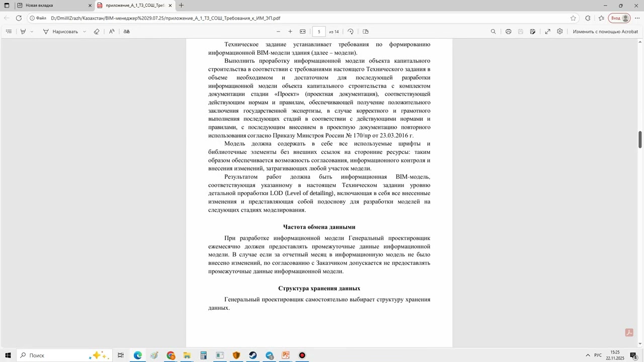Expand the highlight color dropdown arrow

tap(32, 31)
